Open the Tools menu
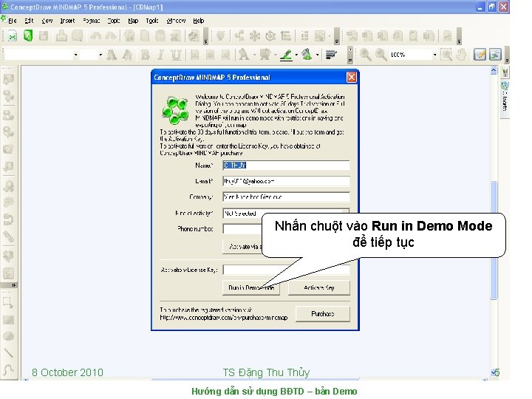Screen dimensions: 532x399 pos(152,21)
